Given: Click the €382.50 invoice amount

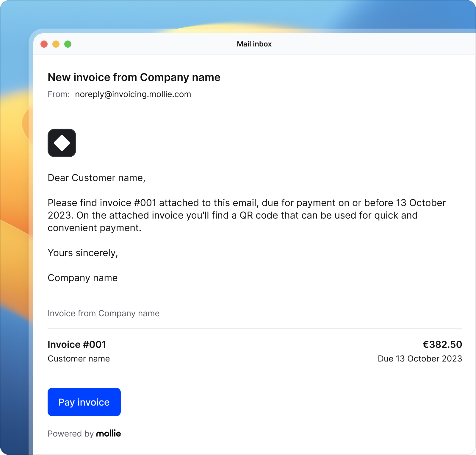Looking at the screenshot, I should click(x=442, y=345).
